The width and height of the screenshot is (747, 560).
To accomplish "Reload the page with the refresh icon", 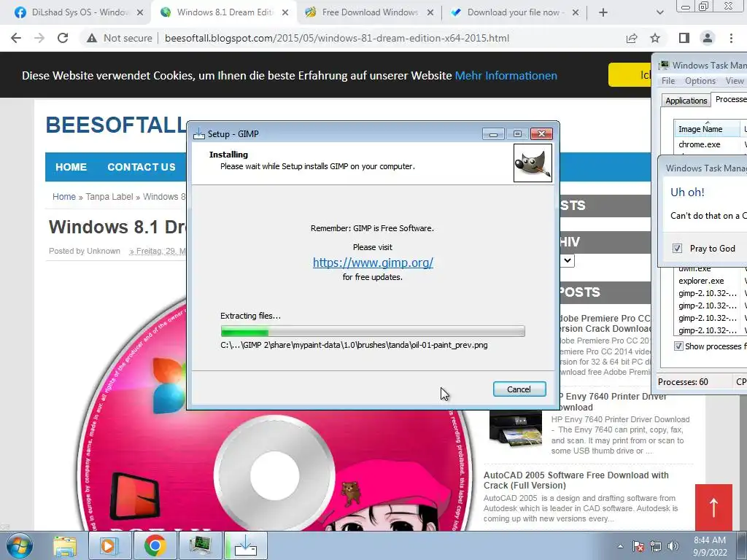I will (x=63, y=38).
